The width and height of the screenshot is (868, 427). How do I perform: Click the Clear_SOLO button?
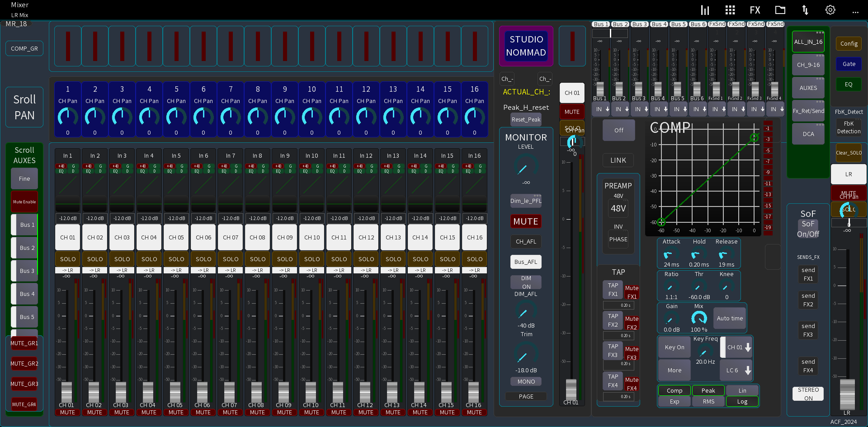(x=848, y=153)
